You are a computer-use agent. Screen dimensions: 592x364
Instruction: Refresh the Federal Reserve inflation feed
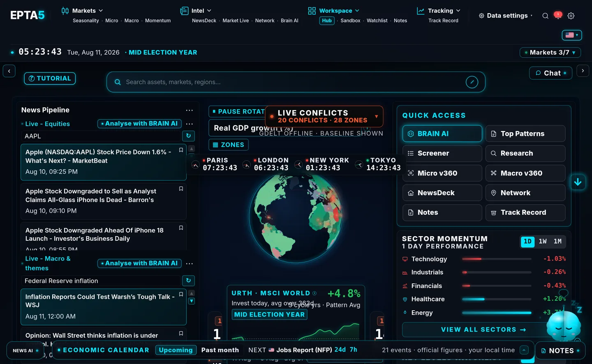[188, 281]
